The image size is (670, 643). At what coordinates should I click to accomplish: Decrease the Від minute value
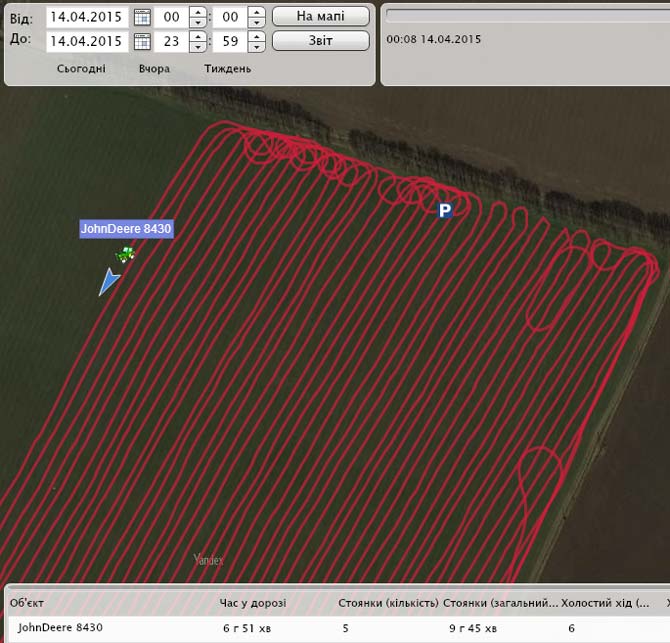[256, 22]
